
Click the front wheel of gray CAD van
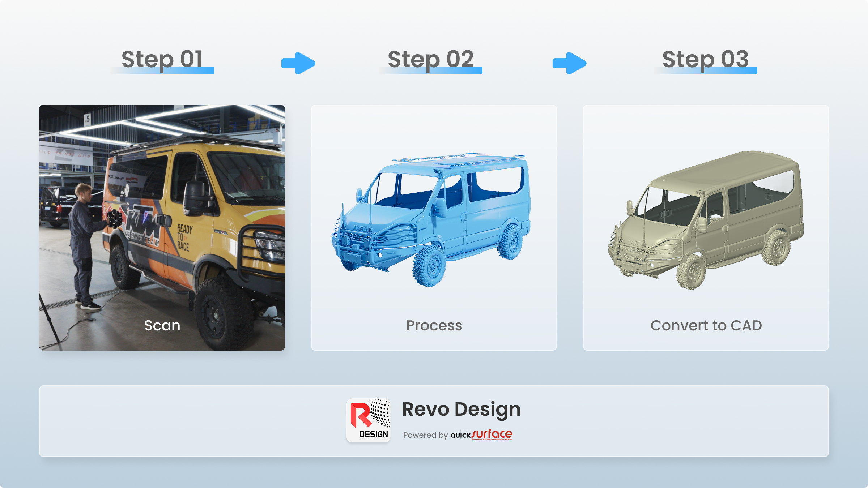[692, 272]
